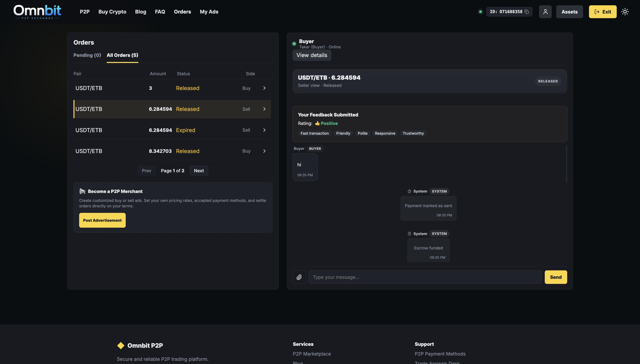Click the Status column header
This screenshot has height=364, width=640.
tap(183, 74)
